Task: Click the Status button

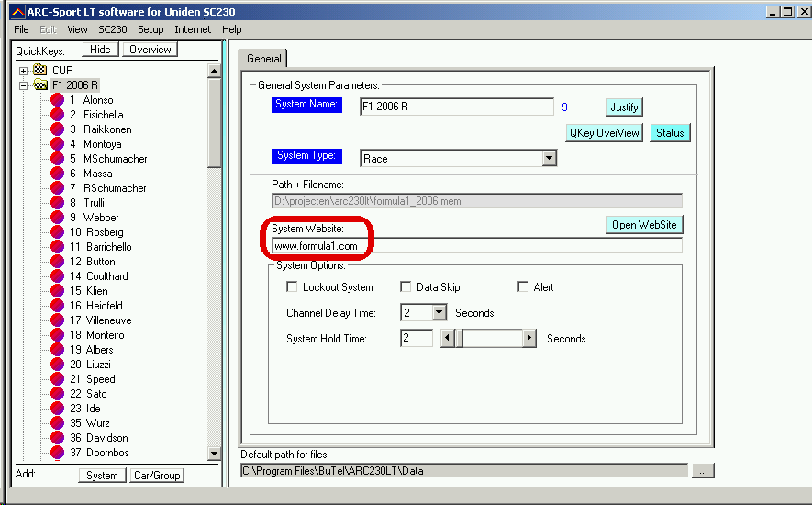Action: tap(670, 133)
